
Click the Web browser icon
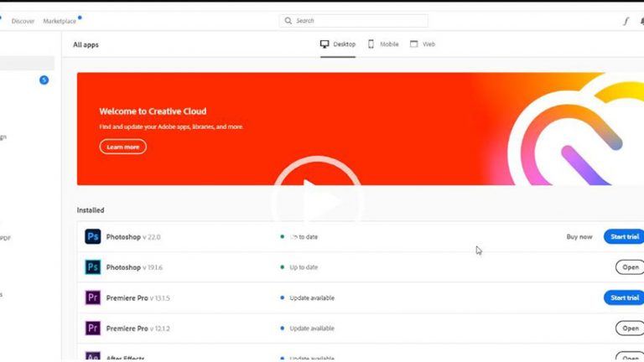(x=413, y=44)
